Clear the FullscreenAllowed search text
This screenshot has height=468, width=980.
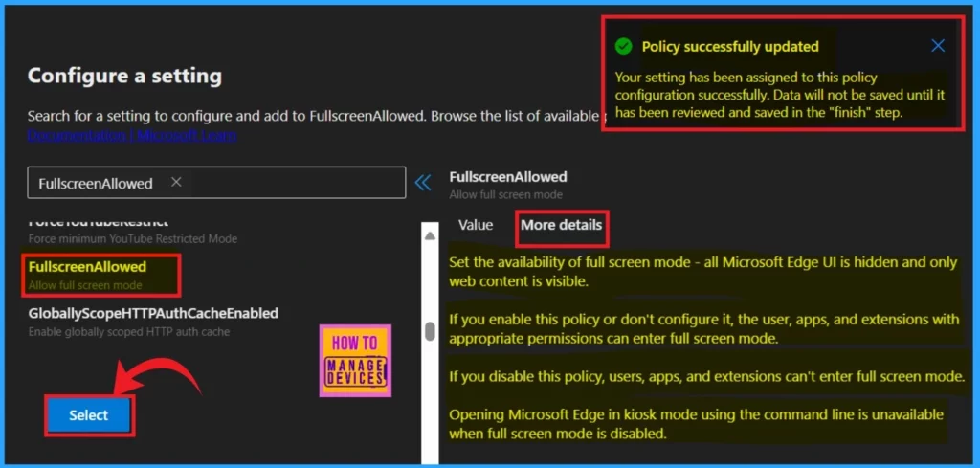(176, 182)
